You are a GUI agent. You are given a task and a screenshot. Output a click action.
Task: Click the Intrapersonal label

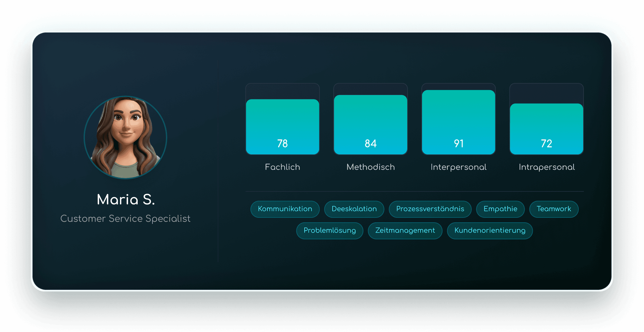click(x=546, y=167)
